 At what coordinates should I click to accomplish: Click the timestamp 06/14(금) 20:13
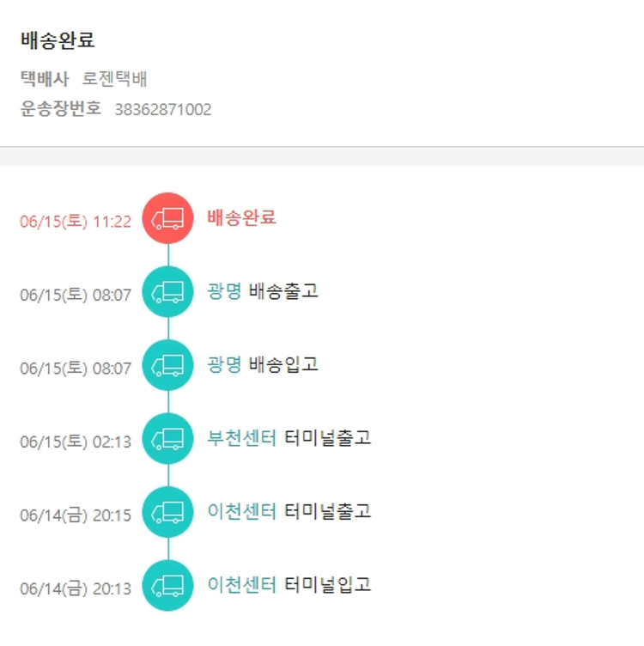76,589
